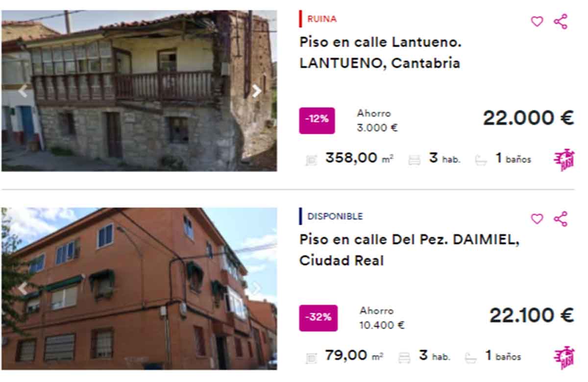
Task: Show previous photo of Daimiel building
Action: (x=23, y=288)
